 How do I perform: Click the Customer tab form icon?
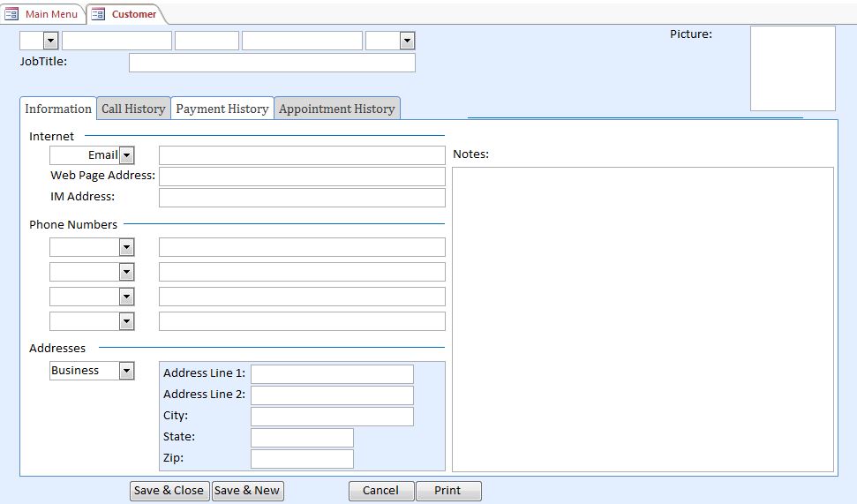(x=98, y=14)
